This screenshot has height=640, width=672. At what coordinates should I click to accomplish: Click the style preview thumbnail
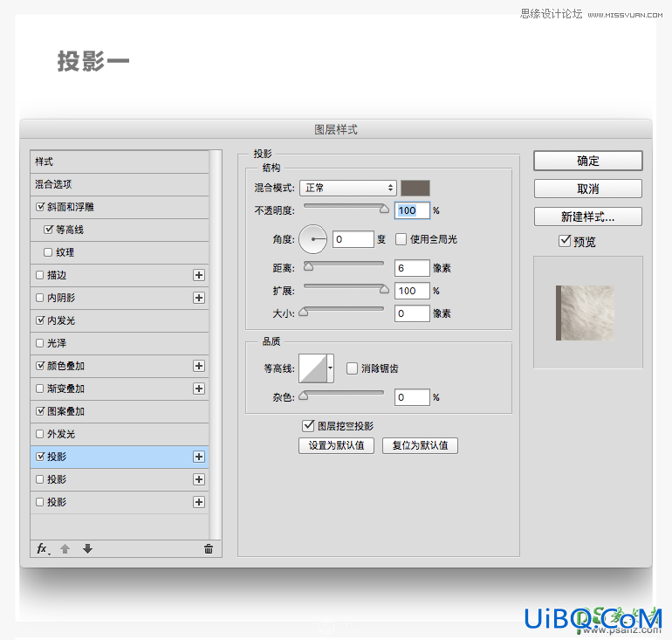pos(585,313)
